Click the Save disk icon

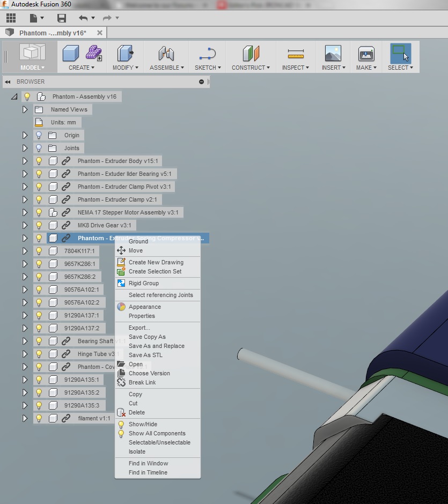62,18
